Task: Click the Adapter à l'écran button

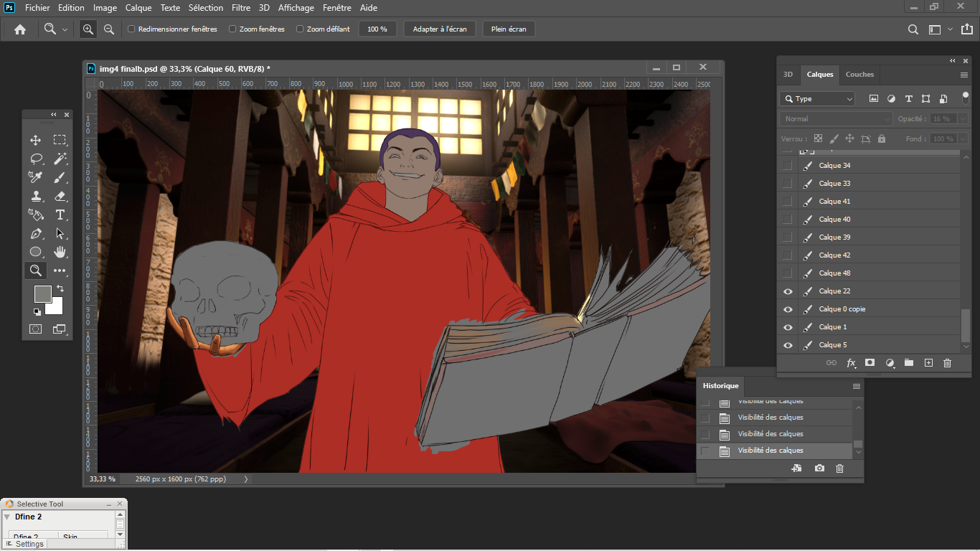Action: (440, 29)
